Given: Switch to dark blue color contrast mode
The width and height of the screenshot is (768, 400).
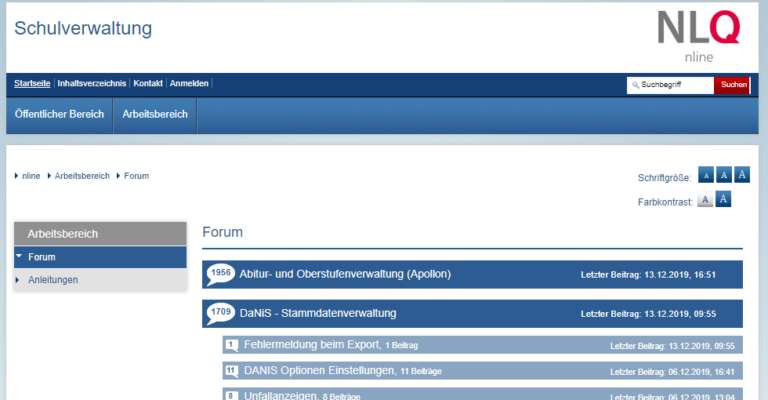Looking at the screenshot, I should [x=724, y=200].
